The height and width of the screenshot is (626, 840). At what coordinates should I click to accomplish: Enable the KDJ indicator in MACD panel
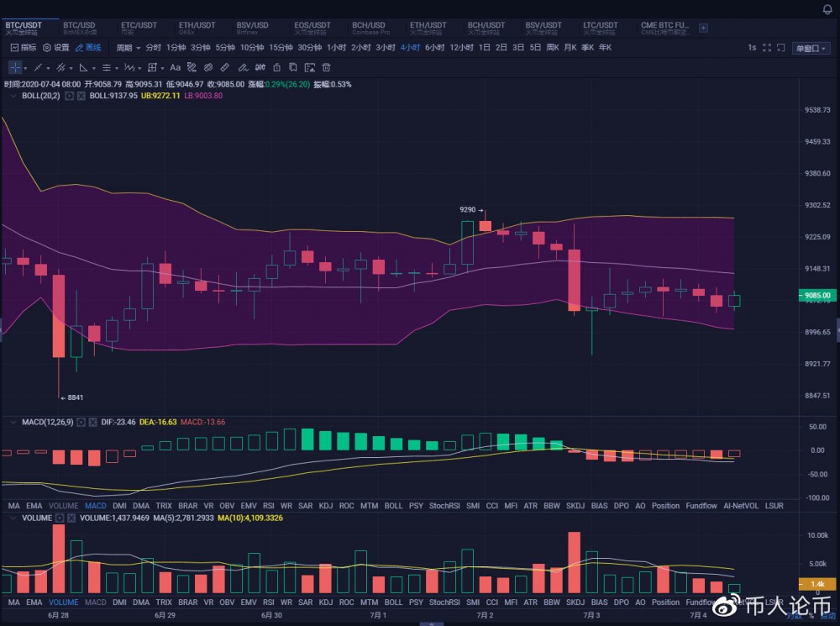326,506
